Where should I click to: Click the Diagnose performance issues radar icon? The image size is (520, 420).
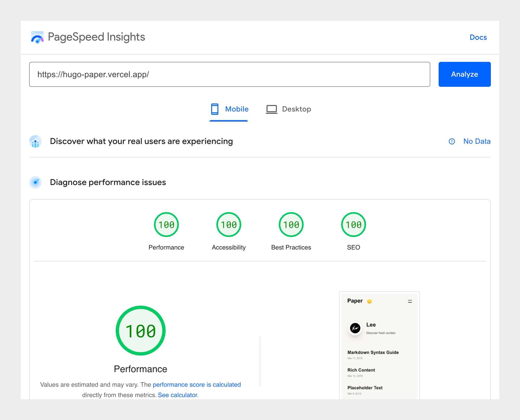pos(35,182)
